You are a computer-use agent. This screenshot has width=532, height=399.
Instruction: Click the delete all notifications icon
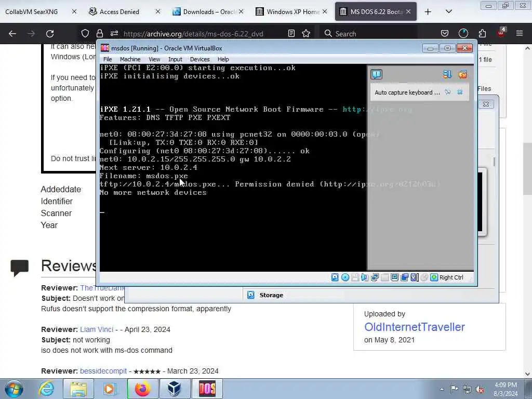462,74
